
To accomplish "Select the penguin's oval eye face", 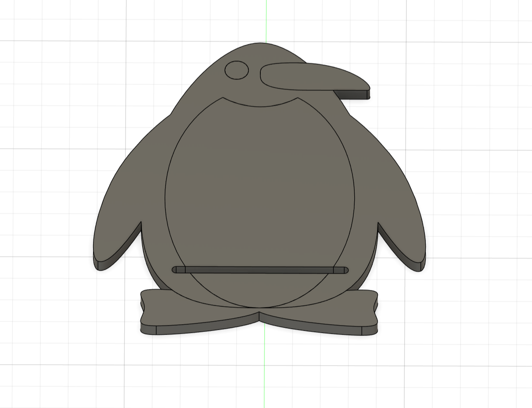I will [x=237, y=70].
